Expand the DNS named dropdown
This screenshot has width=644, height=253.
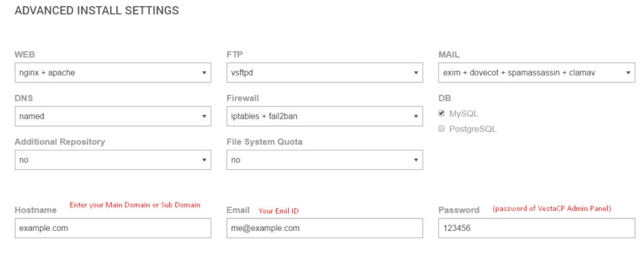coord(112,116)
